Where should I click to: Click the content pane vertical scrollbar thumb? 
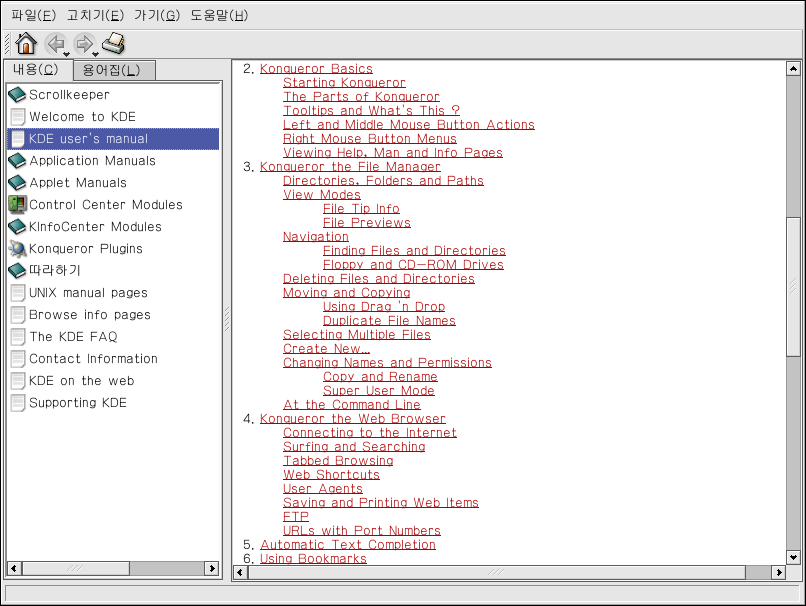(793, 285)
